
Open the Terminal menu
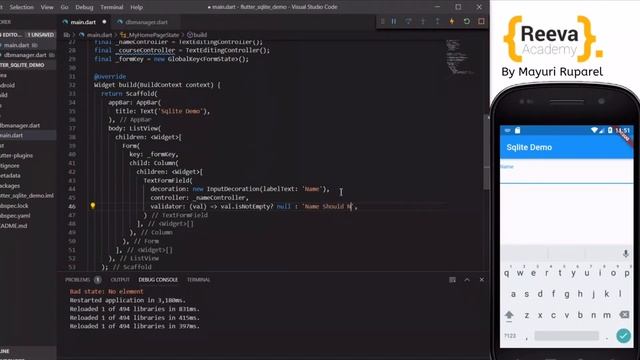111,7
